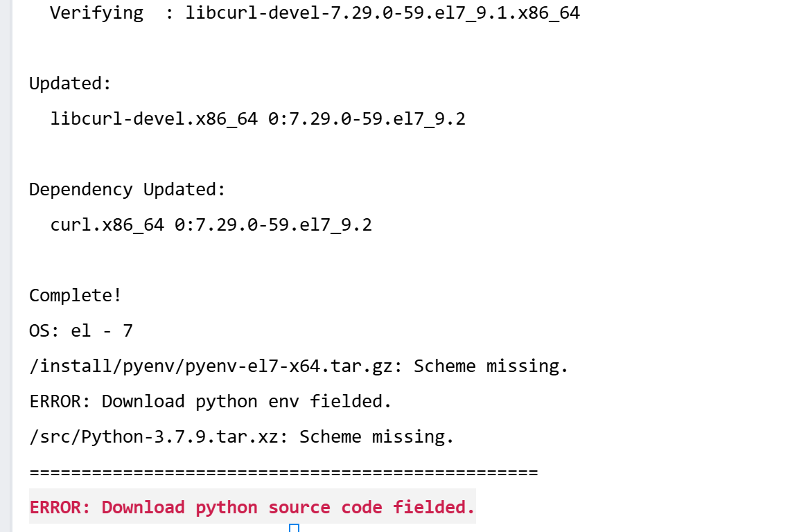Click the word 'fielded.' in red error
The height and width of the screenshot is (532, 790).
pyautogui.click(x=434, y=507)
